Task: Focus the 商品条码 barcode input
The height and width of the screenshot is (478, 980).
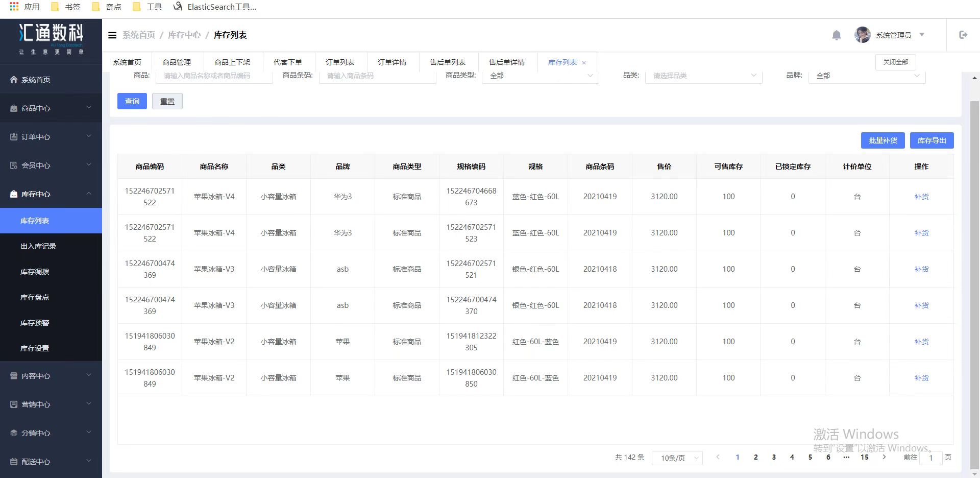Action: point(378,76)
